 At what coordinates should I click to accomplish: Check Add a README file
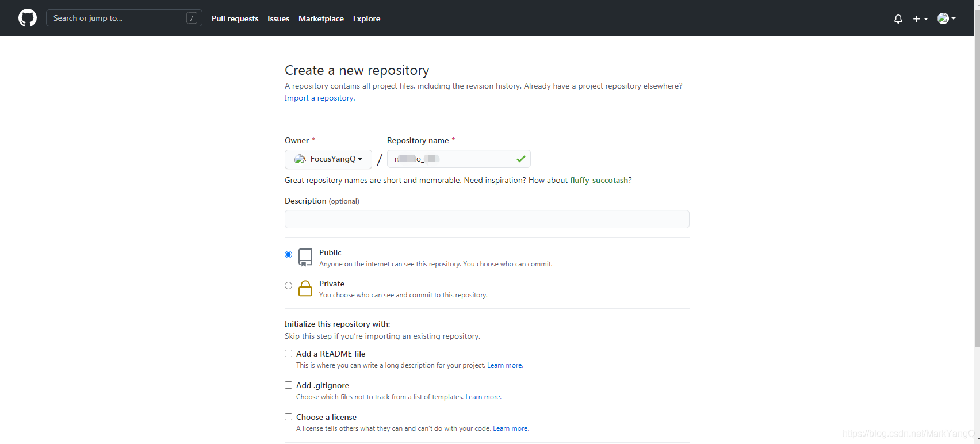coord(289,354)
